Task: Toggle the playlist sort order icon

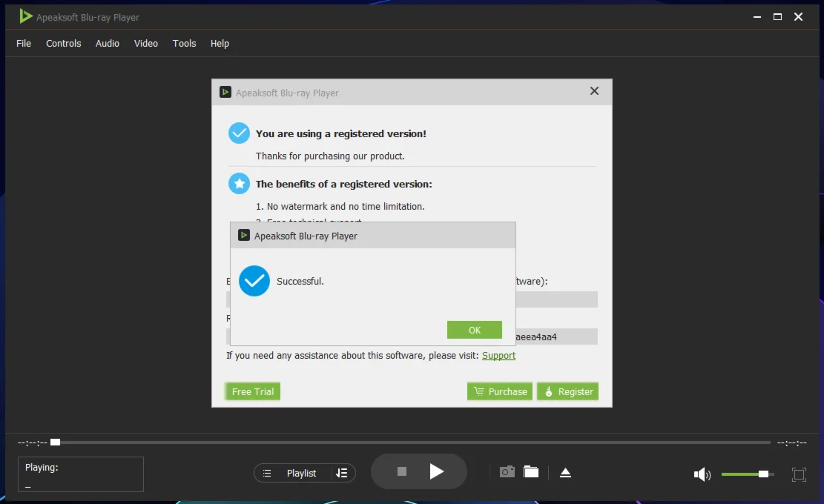Action: click(x=341, y=473)
